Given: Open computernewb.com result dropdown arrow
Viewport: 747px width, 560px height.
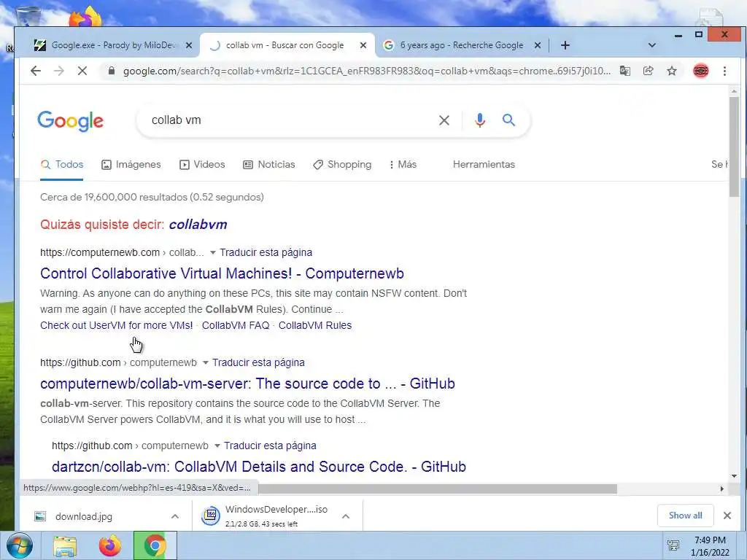Looking at the screenshot, I should pyautogui.click(x=213, y=252).
